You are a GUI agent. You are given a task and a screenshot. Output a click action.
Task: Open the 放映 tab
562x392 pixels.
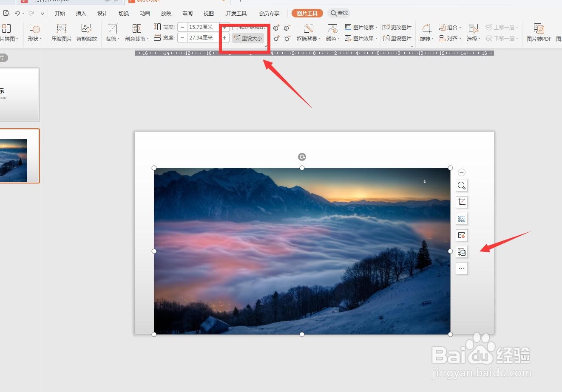tap(166, 13)
